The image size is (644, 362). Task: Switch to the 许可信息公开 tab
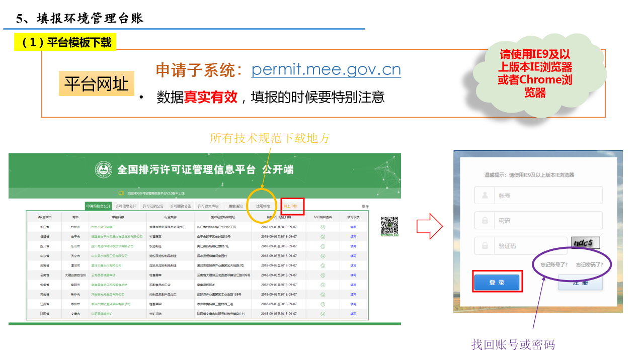click(x=126, y=206)
